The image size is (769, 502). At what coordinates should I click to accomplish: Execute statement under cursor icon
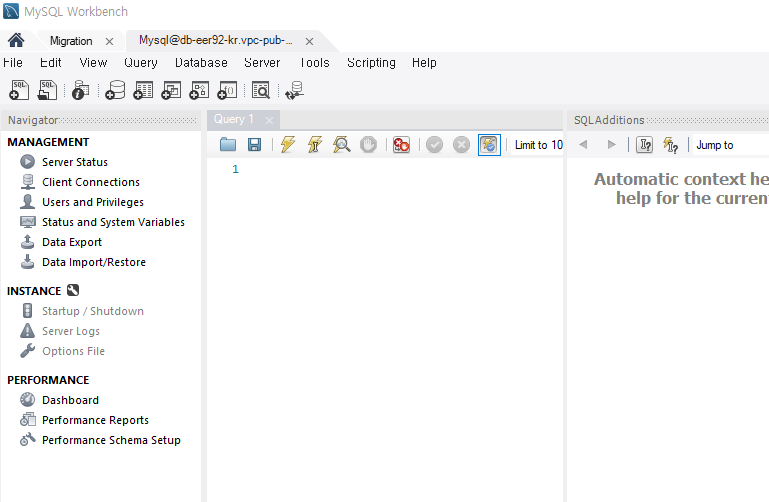[x=314, y=145]
